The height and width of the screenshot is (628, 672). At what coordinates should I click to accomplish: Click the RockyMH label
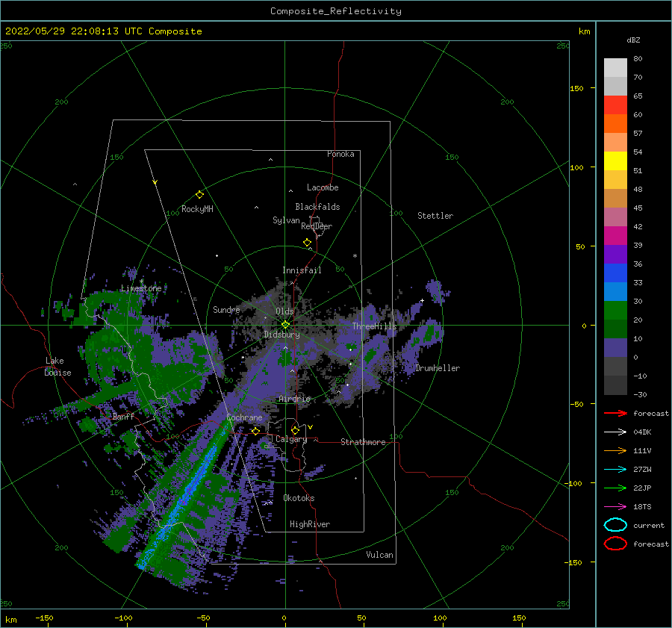tap(197, 209)
